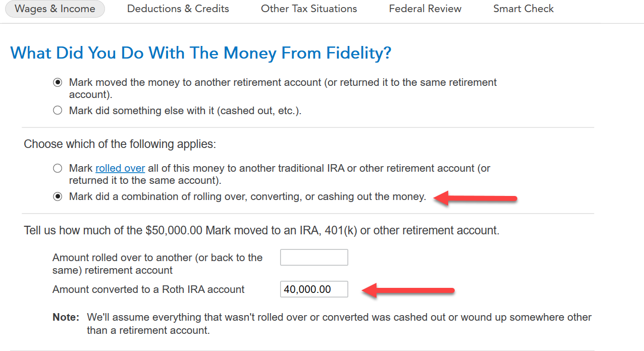Select 'rolled over all of this money' radio

(x=58, y=168)
